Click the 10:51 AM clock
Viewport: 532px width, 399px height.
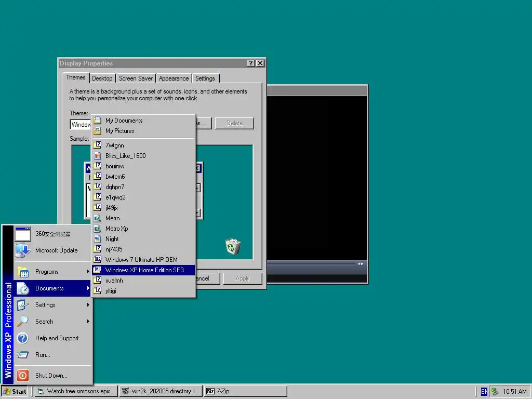(x=515, y=392)
